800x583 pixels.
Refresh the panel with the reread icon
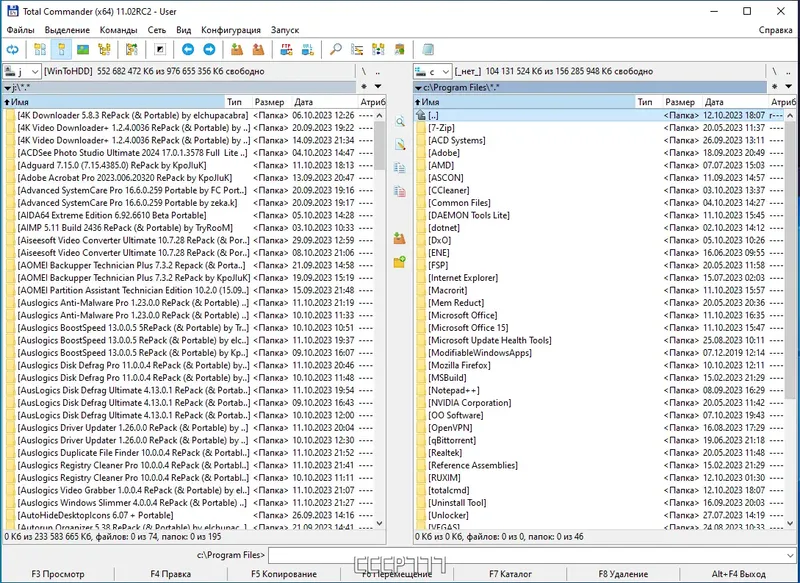[x=13, y=49]
